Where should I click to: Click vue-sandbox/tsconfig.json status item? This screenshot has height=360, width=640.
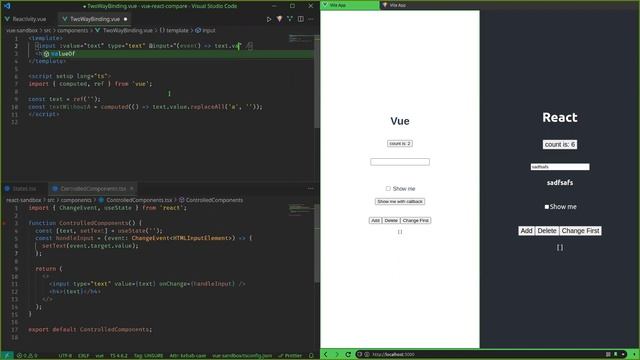click(x=242, y=356)
